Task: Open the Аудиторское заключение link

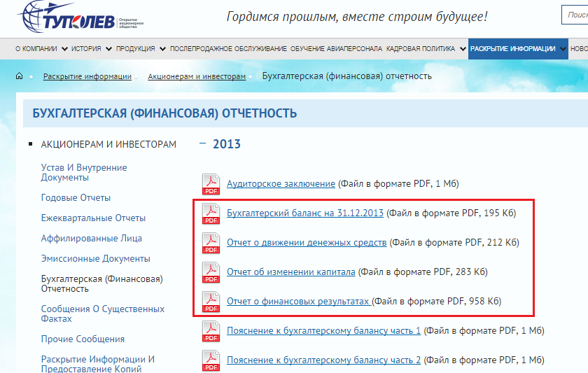Action: (x=281, y=184)
